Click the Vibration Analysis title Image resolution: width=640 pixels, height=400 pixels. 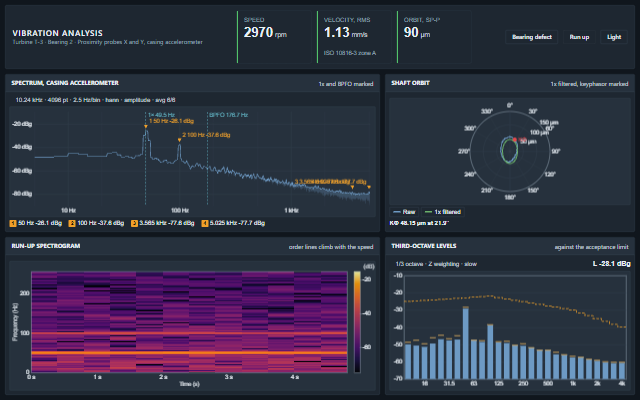tap(58, 33)
